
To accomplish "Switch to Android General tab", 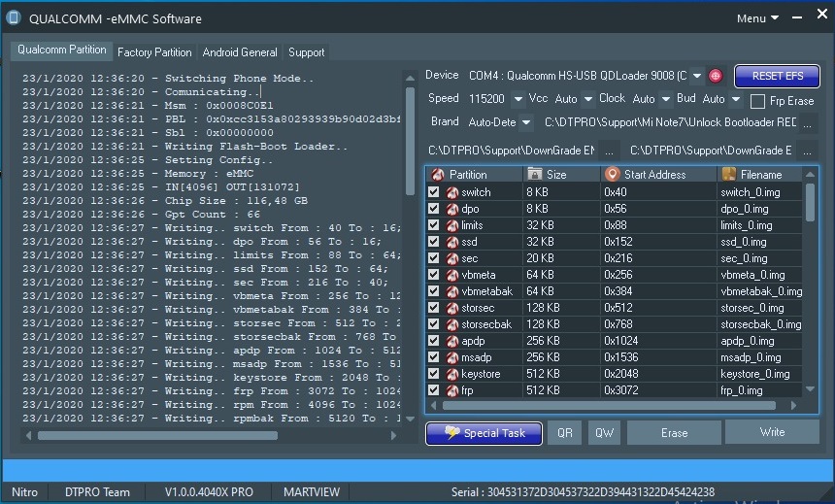I will tap(240, 52).
